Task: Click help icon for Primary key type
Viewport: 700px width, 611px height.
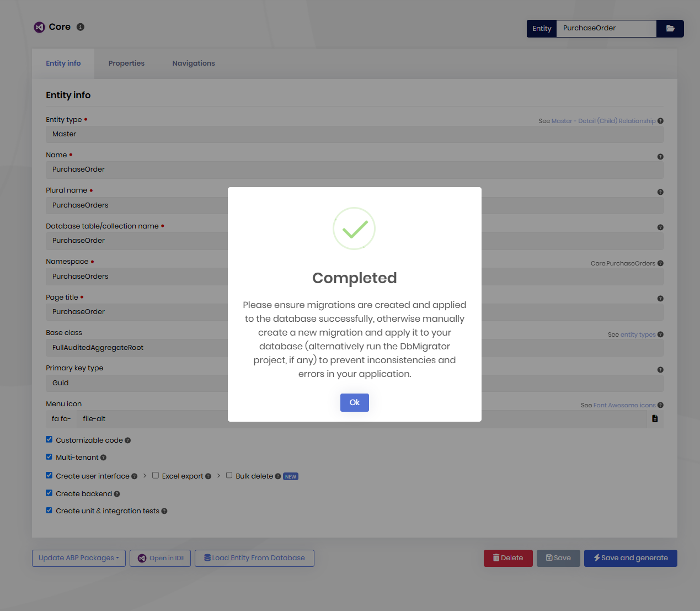Action: (660, 370)
